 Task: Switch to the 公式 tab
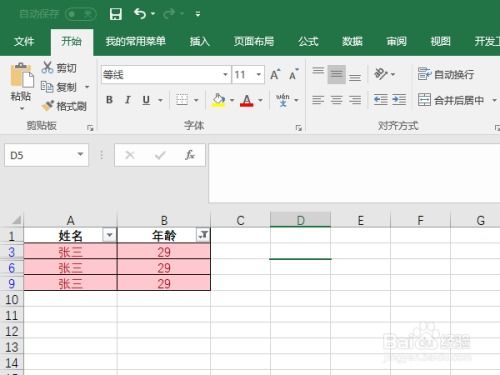click(x=308, y=41)
